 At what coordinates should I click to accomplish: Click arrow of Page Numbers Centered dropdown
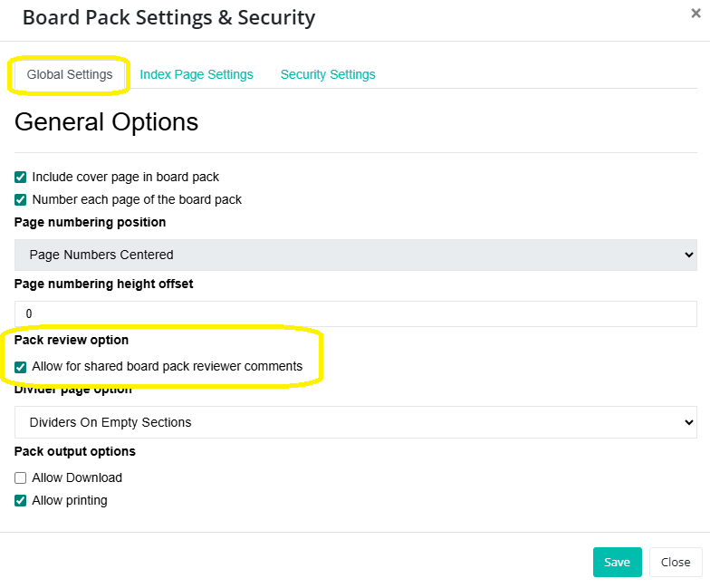pyautogui.click(x=688, y=255)
